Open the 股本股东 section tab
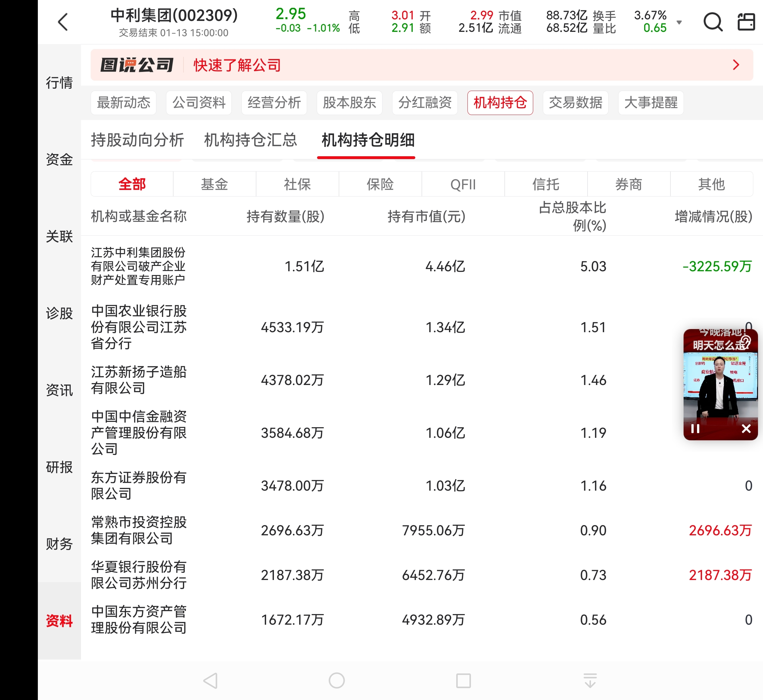The height and width of the screenshot is (700, 763). (x=349, y=102)
